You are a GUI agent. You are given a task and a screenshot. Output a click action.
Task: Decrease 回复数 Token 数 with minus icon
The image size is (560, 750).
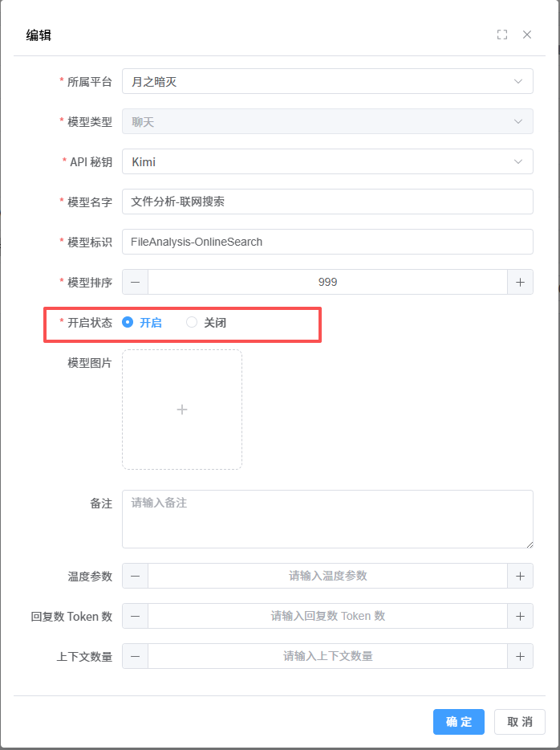pyautogui.click(x=135, y=616)
